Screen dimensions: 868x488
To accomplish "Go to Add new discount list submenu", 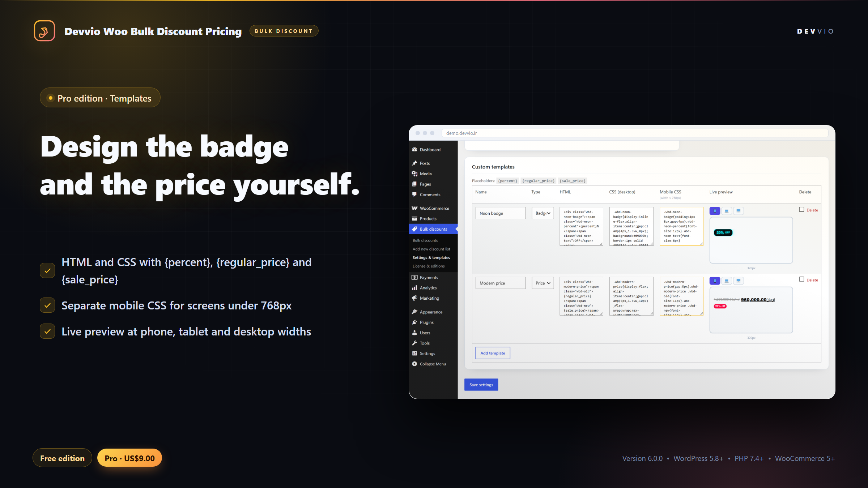I will (x=431, y=249).
